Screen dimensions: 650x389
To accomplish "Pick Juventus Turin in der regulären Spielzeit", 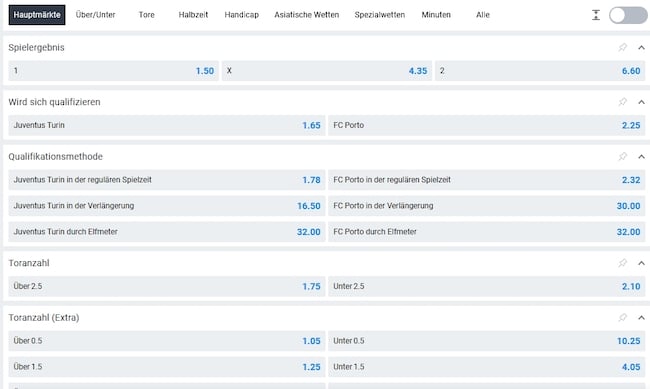I will click(x=167, y=180).
